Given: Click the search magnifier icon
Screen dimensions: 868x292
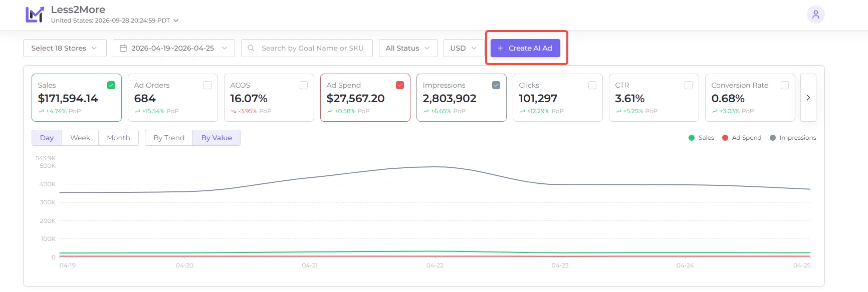Looking at the screenshot, I should click(251, 48).
